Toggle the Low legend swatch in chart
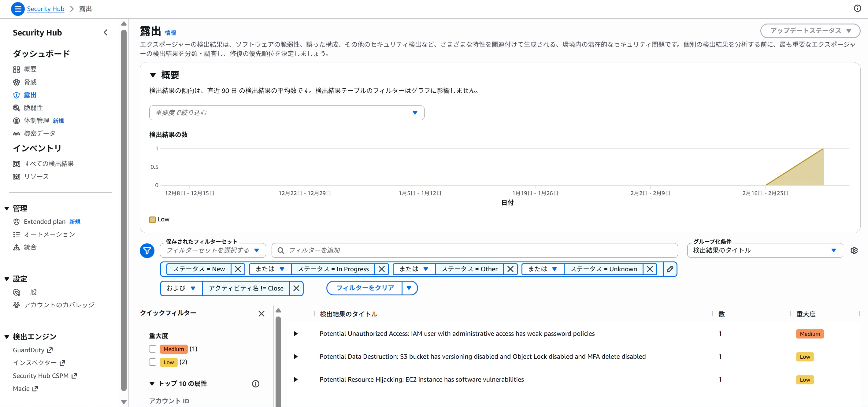Screen dimensions: 868x407 pyautogui.click(x=152, y=219)
